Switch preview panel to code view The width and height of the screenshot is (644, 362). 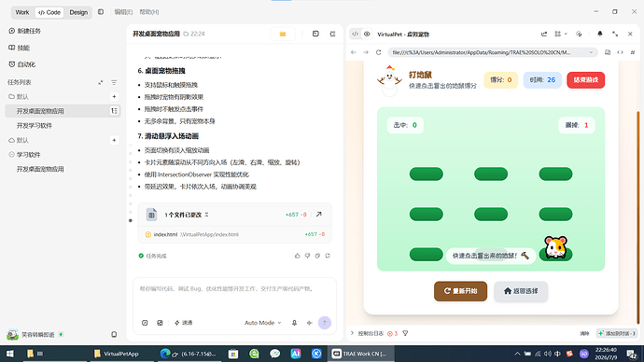click(355, 35)
